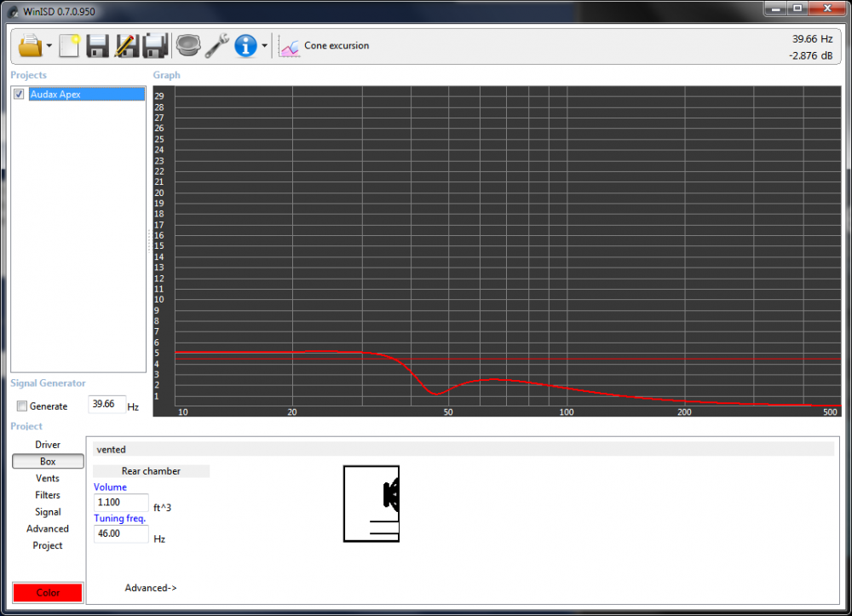
Task: Open settings with the wrench icon
Action: click(x=216, y=45)
